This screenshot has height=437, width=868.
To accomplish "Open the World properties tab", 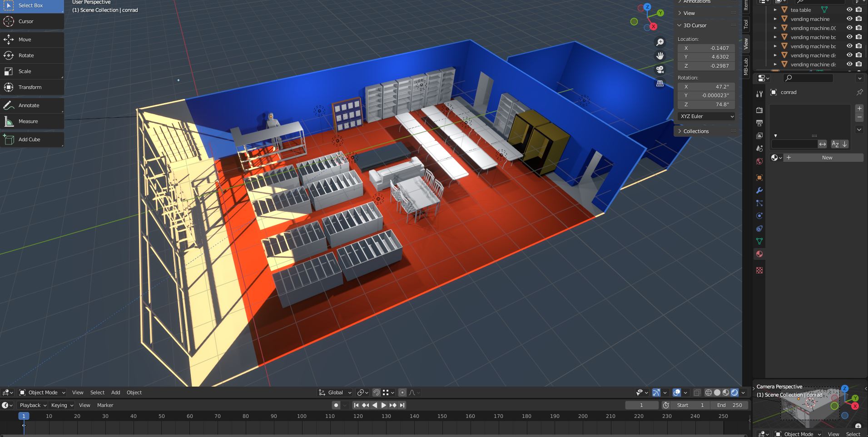I will click(x=759, y=161).
